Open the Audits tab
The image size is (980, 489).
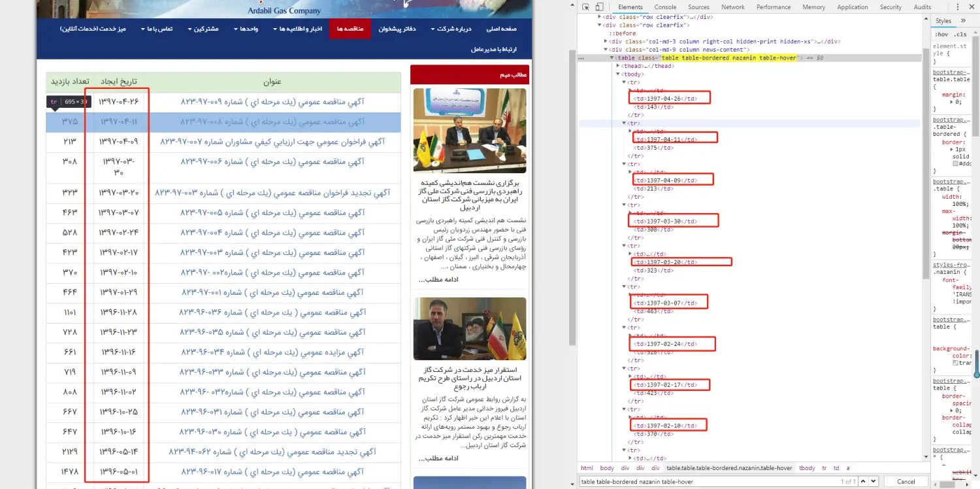coord(923,7)
